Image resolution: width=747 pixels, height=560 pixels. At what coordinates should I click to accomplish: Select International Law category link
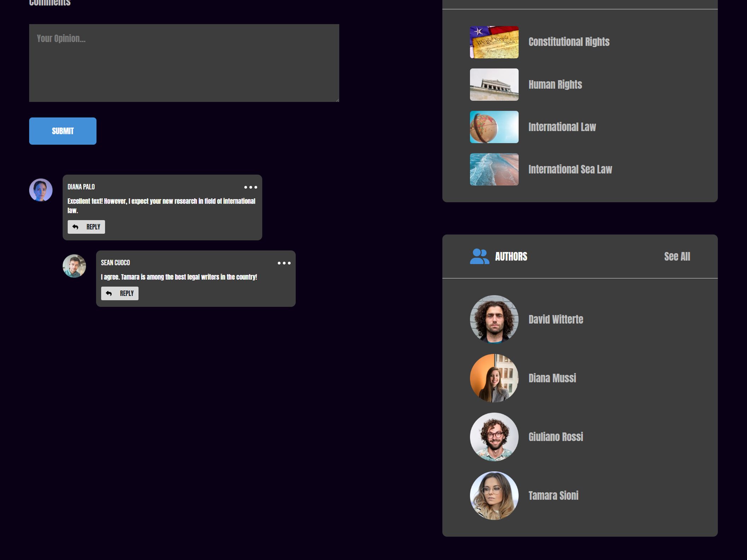click(x=562, y=127)
